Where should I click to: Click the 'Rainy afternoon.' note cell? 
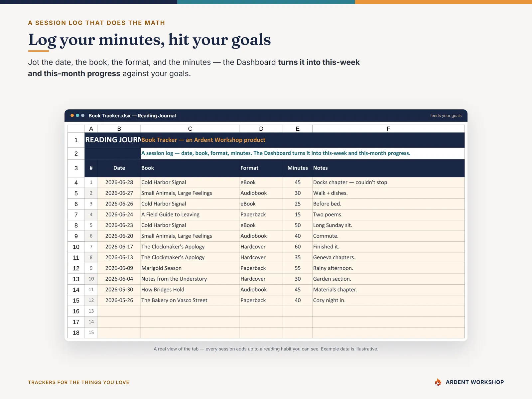tap(388, 268)
